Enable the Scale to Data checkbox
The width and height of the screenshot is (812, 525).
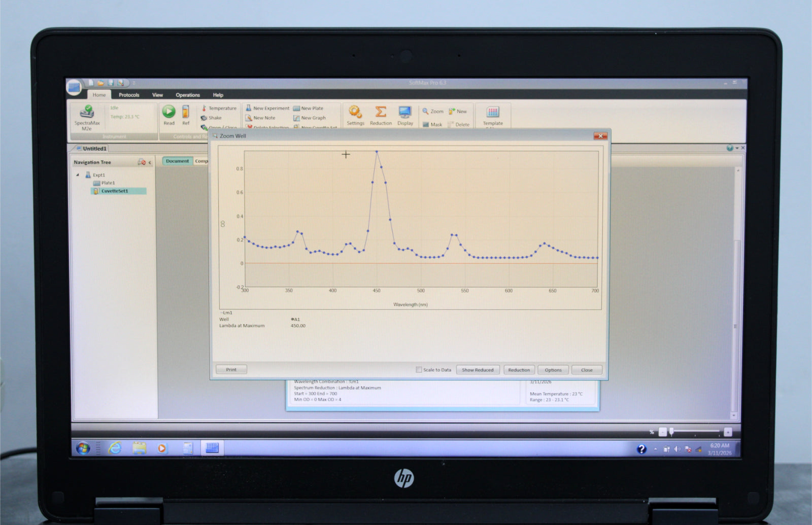click(x=419, y=370)
